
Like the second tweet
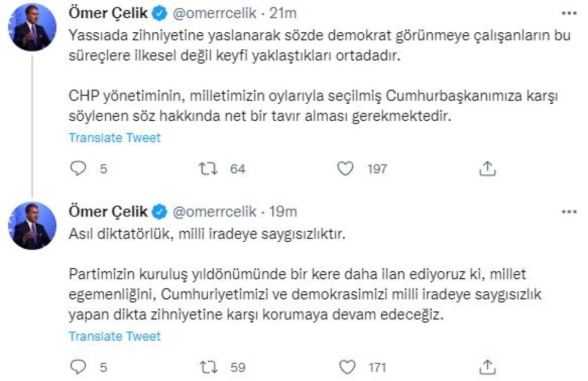[x=346, y=366]
